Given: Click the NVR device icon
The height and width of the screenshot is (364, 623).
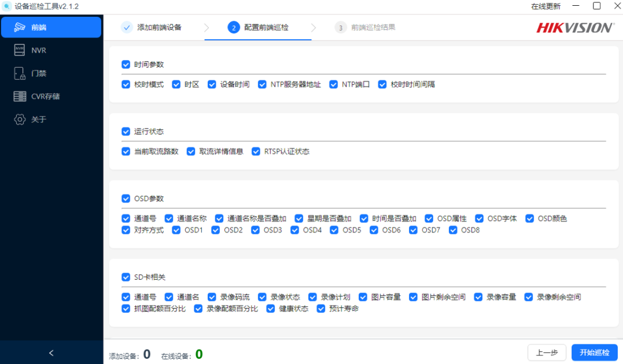Looking at the screenshot, I should [20, 50].
